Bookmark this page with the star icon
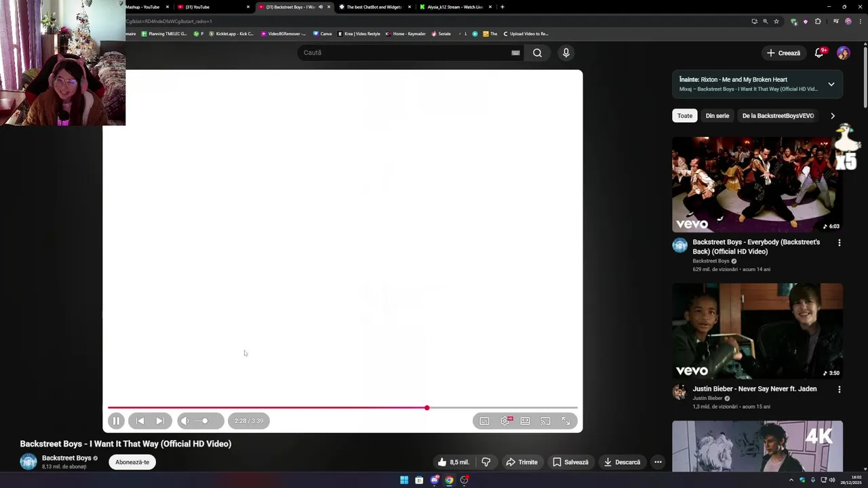This screenshot has width=868, height=488. tap(776, 21)
